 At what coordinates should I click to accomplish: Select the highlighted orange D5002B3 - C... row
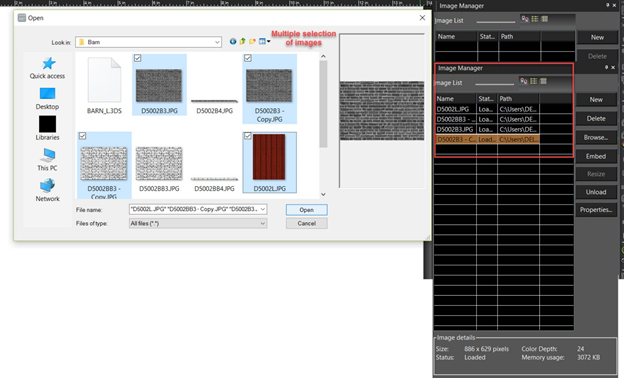[488, 139]
